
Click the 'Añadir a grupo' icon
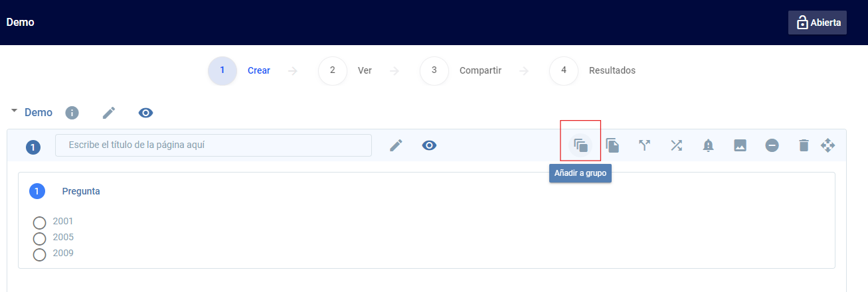click(580, 145)
